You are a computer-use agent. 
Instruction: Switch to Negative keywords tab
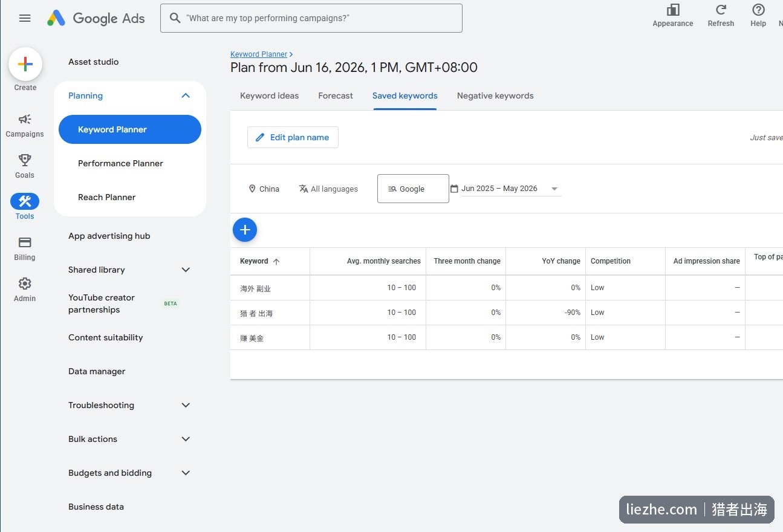(495, 96)
